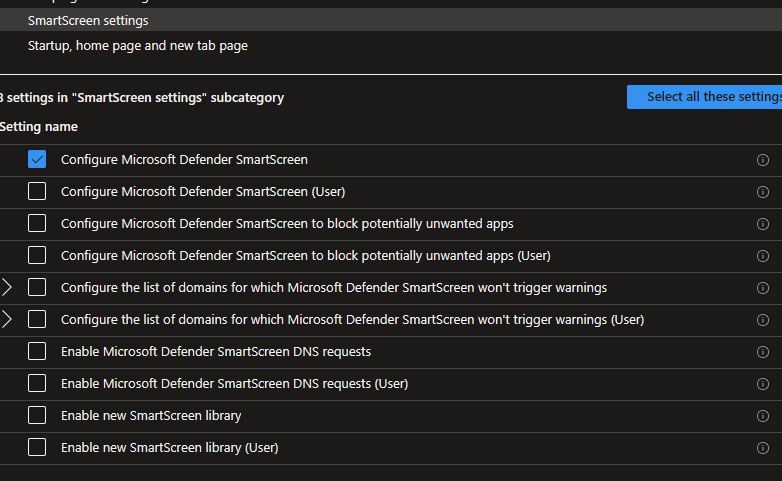782x481 pixels.
Task: Expand the domains list (User) setting row
Action: coord(7,320)
